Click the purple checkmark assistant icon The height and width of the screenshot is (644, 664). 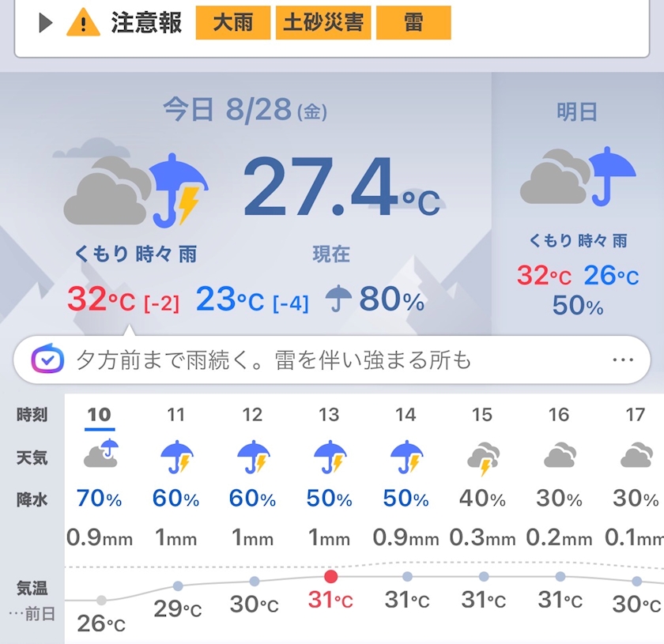point(47,360)
